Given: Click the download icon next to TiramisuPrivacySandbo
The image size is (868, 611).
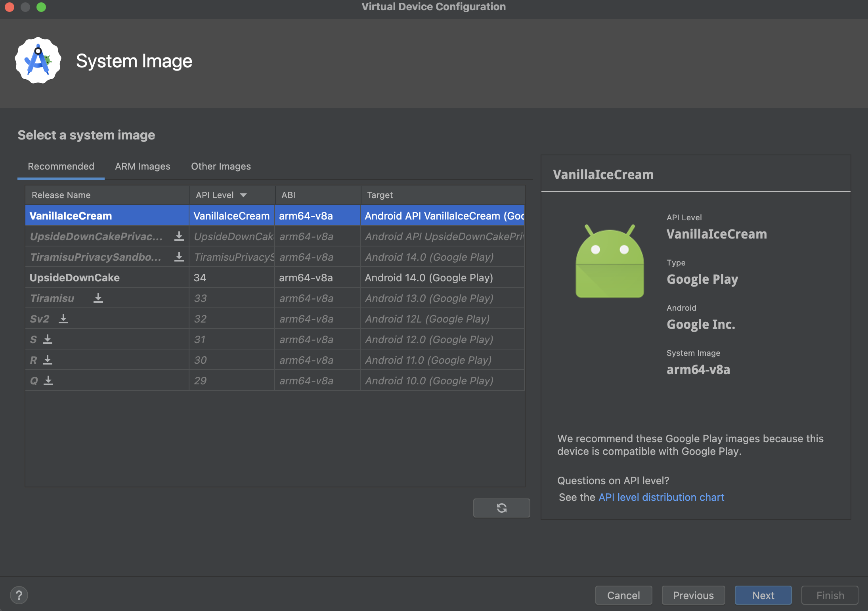Looking at the screenshot, I should point(179,257).
